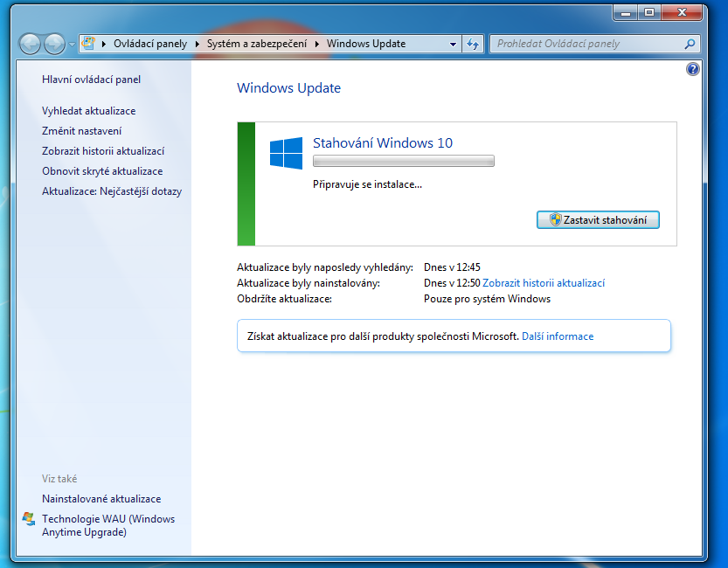Click Zobrazit historii aktualizací beside install time
Screen dimensions: 728x568
[544, 283]
